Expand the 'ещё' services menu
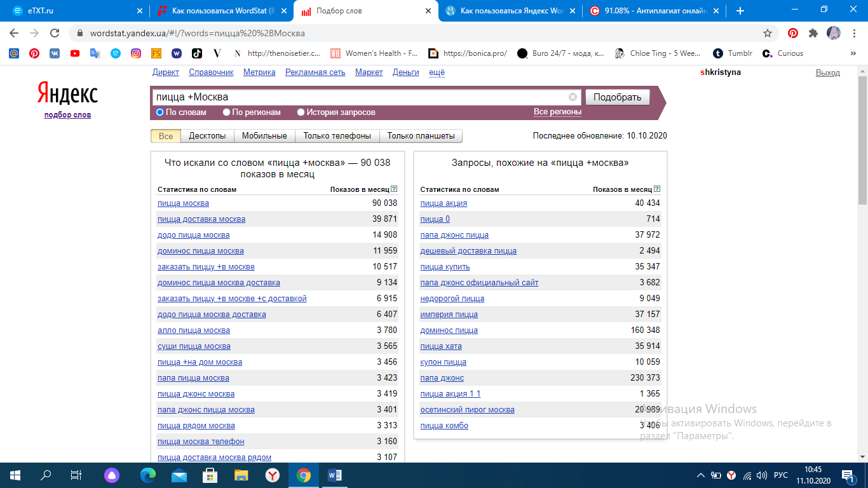Image resolution: width=868 pixels, height=488 pixels. tap(437, 72)
